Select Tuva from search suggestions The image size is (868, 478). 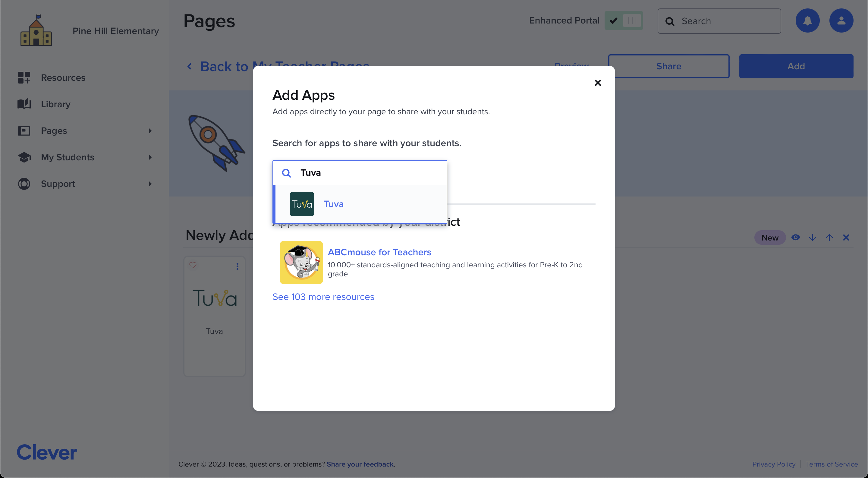pyautogui.click(x=360, y=204)
